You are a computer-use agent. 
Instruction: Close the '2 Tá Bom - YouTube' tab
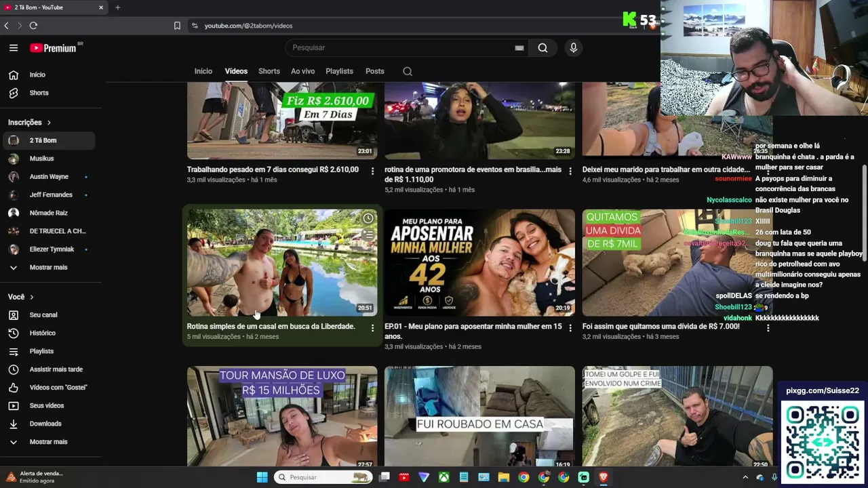pyautogui.click(x=101, y=7)
